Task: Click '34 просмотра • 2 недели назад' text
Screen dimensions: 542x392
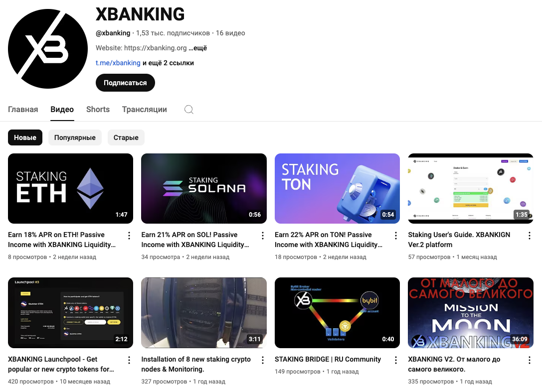Action: point(185,257)
